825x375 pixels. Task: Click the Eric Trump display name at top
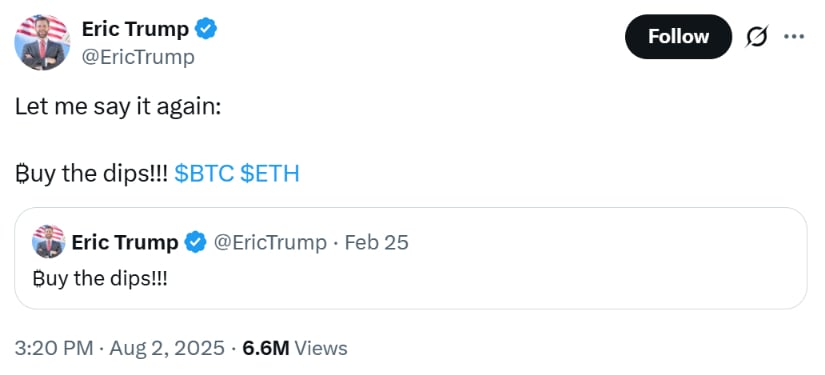pos(135,29)
